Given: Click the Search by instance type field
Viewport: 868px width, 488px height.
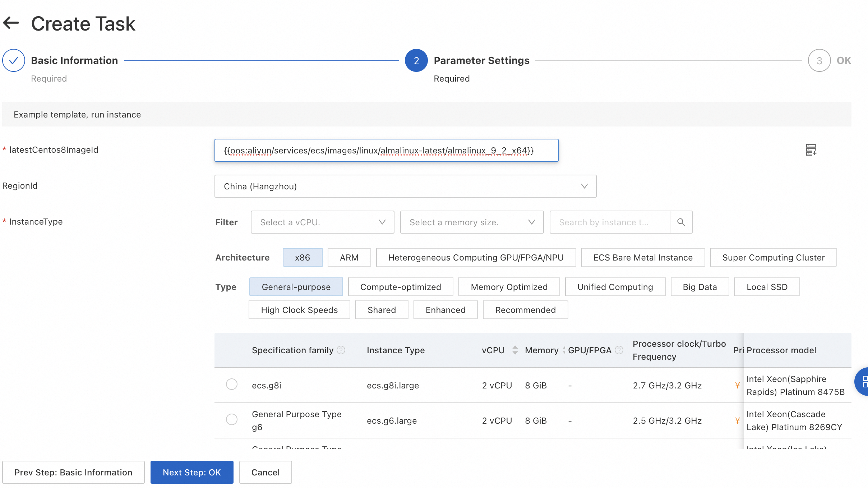Looking at the screenshot, I should [609, 222].
